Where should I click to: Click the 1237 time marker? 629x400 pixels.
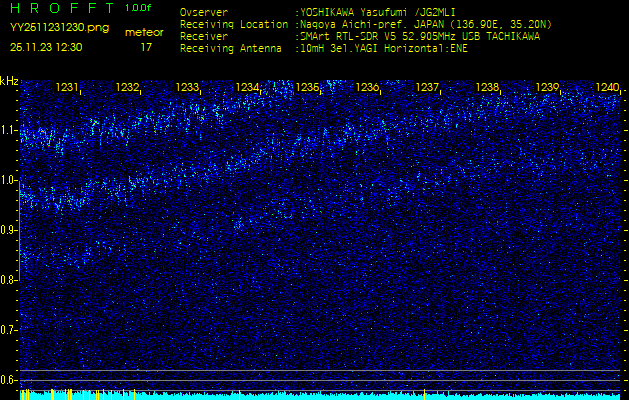coord(427,88)
